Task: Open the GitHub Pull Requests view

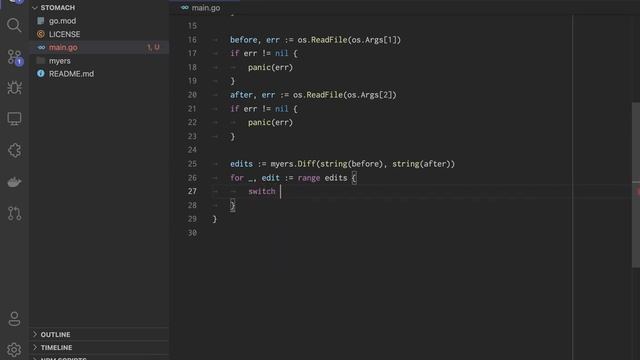Action: click(14, 213)
